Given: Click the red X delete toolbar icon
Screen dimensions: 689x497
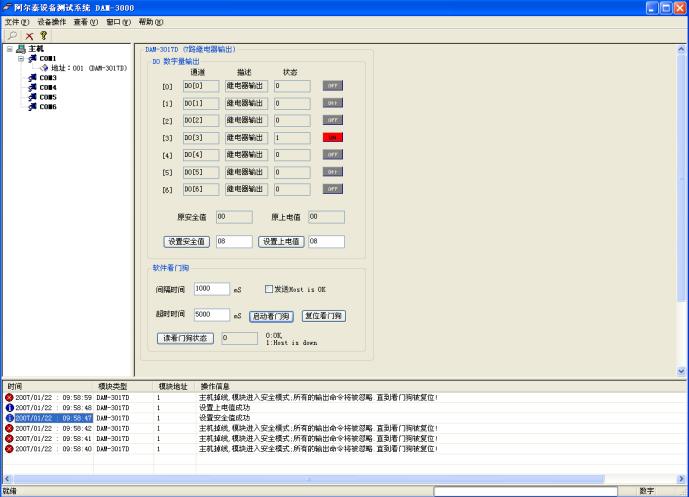Looking at the screenshot, I should (x=27, y=35).
